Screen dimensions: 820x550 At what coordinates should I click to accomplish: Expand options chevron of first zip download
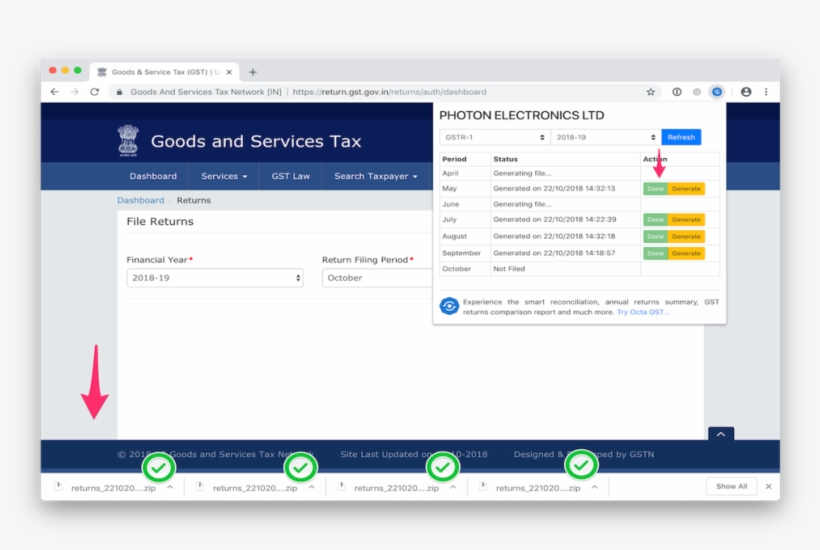(170, 487)
